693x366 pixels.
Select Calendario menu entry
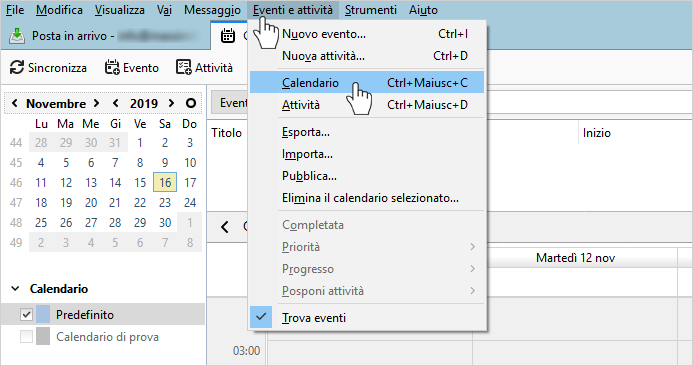click(x=367, y=83)
